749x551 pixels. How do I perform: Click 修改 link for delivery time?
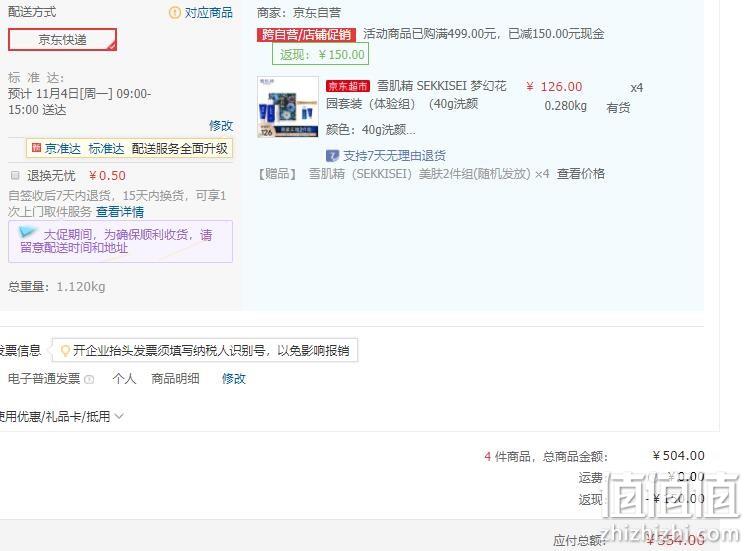221,126
